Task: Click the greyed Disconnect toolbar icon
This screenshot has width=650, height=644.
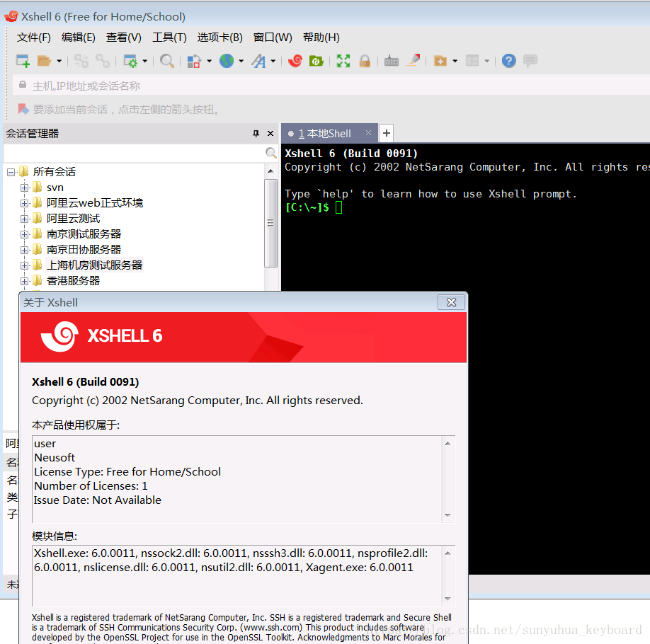Action: coord(81,61)
